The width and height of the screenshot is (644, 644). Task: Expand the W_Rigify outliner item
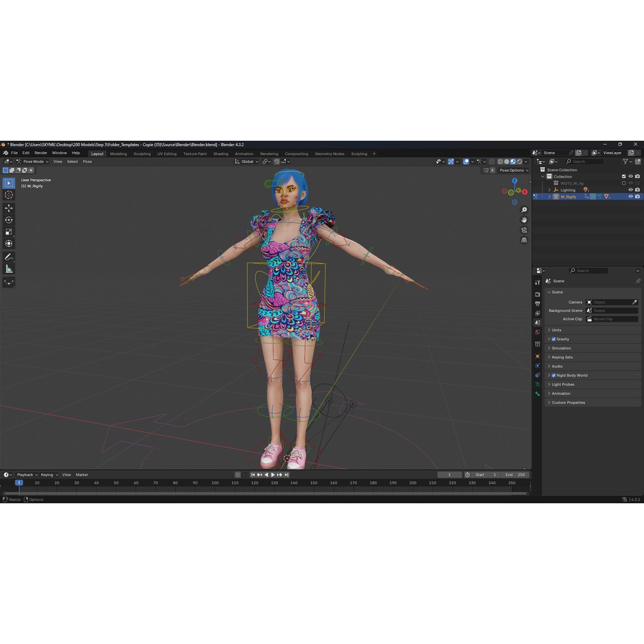coord(550,197)
